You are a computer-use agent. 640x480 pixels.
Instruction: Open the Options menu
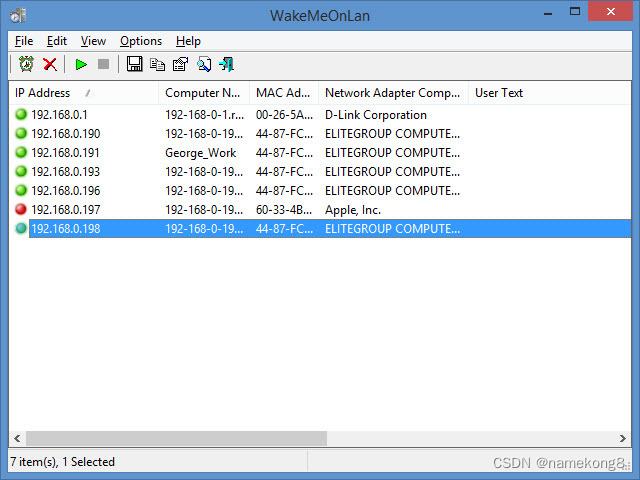coord(141,41)
